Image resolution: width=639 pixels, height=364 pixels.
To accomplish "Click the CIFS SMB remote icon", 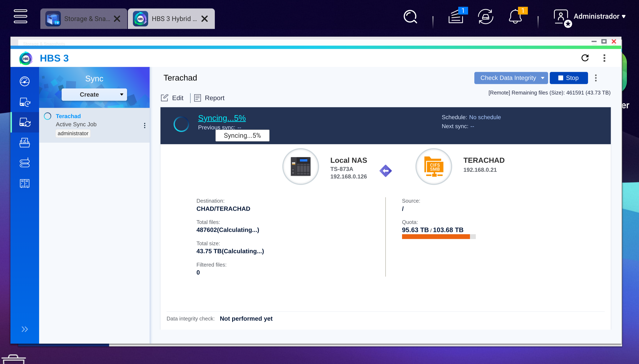I will click(434, 166).
